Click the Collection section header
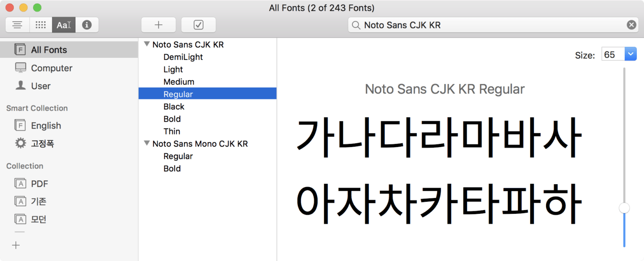This screenshot has width=644, height=261. [x=24, y=166]
